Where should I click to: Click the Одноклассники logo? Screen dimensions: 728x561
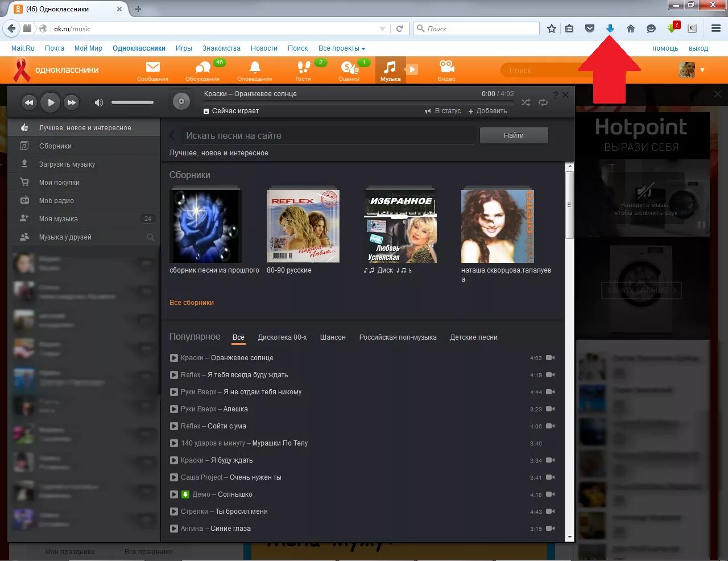57,70
